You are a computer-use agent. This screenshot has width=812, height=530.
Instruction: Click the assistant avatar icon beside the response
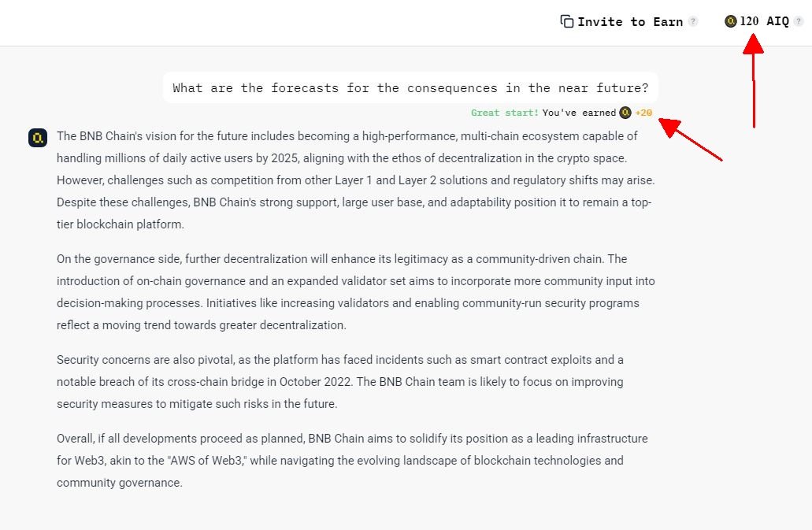click(x=38, y=139)
